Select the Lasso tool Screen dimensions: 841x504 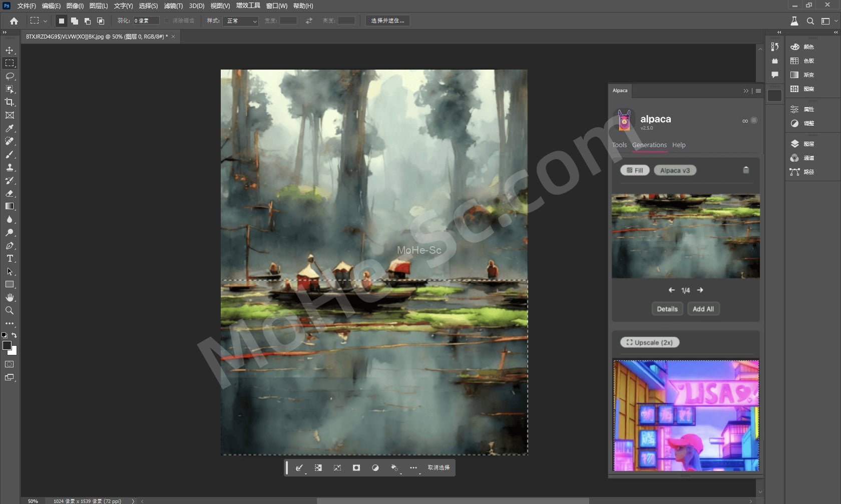[10, 76]
